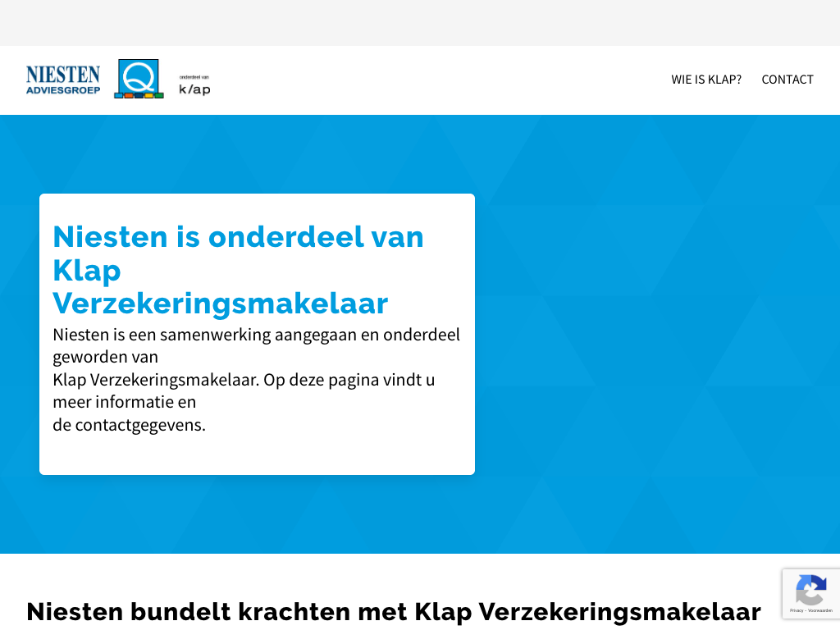Open the reCAPTCHA Privacy link
The image size is (840, 630).
pos(797,610)
